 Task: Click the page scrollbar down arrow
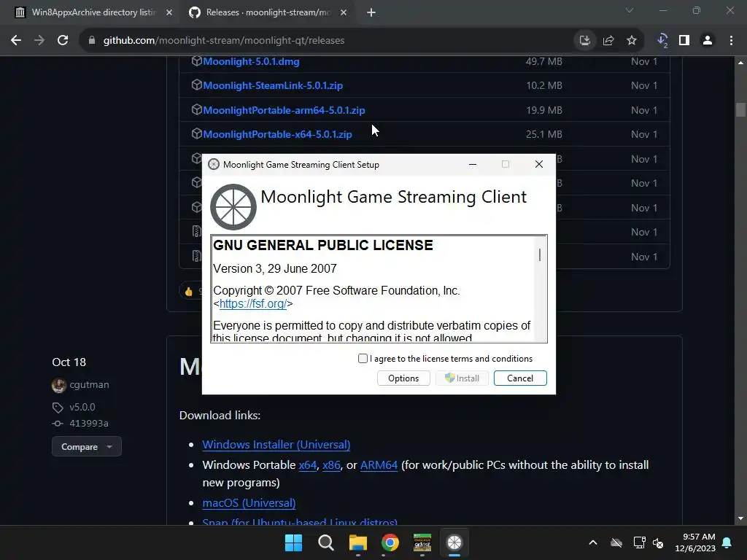740,518
